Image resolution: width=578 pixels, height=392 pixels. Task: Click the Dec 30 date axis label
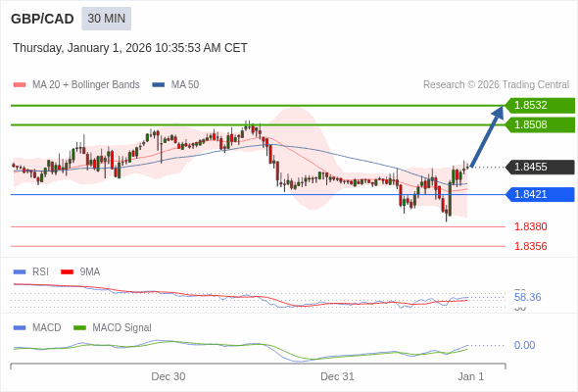pos(169,376)
